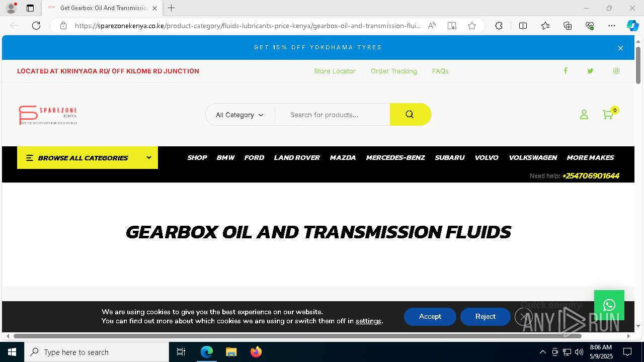Viewport: 644px width, 362px height.
Task: Open the MERCEDES-BENZ menu item
Action: click(x=395, y=158)
